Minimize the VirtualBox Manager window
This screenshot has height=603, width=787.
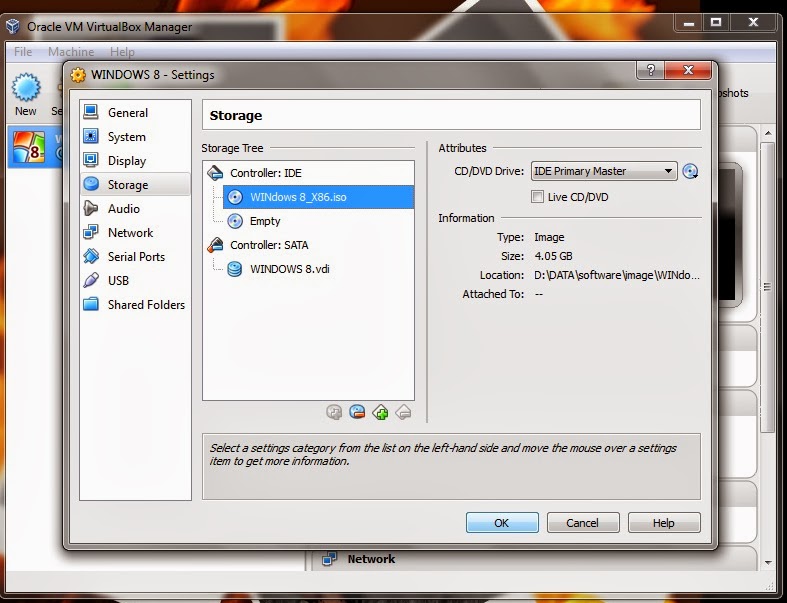689,23
